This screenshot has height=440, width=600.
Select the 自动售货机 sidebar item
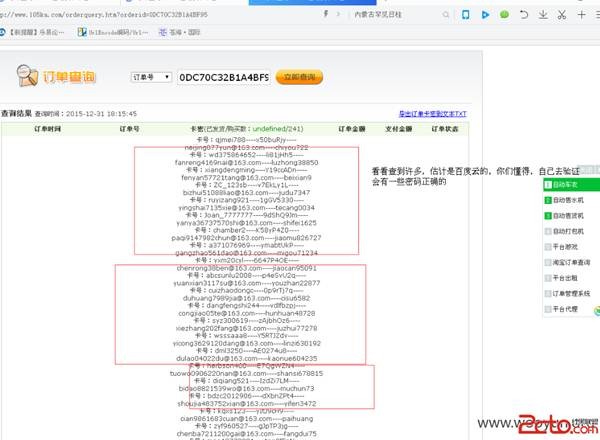tap(568, 215)
